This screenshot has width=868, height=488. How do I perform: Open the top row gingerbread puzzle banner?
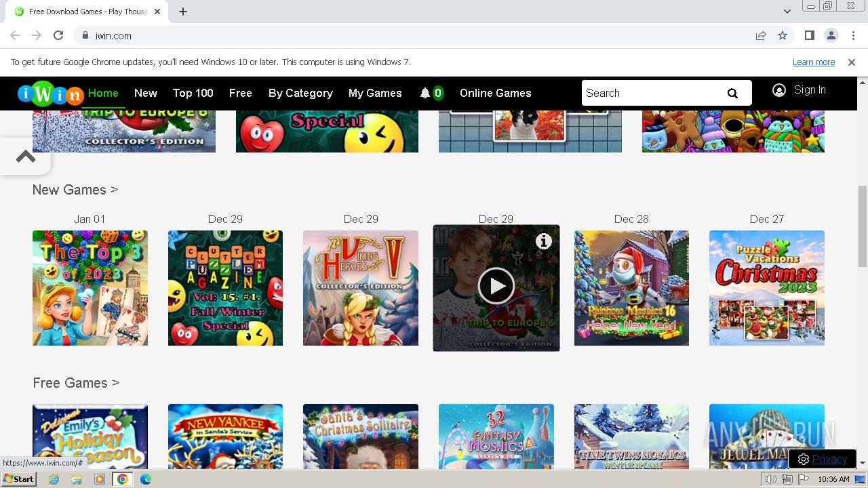733,131
